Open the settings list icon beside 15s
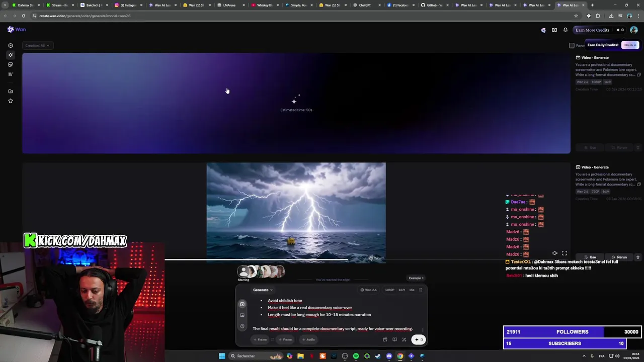 coord(421,290)
